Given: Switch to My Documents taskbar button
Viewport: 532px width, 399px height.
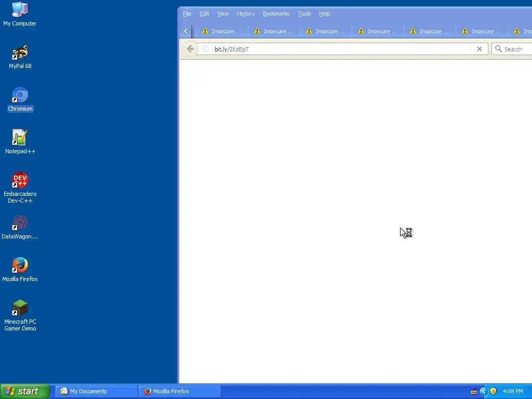Looking at the screenshot, I should (96, 391).
